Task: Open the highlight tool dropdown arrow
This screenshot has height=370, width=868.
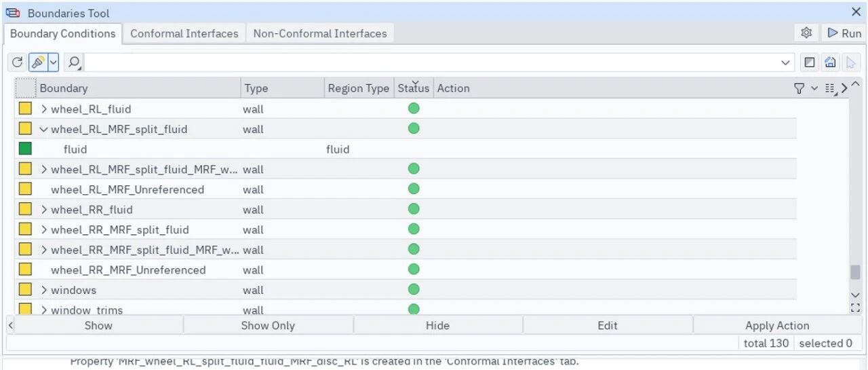Action: pos(53,62)
